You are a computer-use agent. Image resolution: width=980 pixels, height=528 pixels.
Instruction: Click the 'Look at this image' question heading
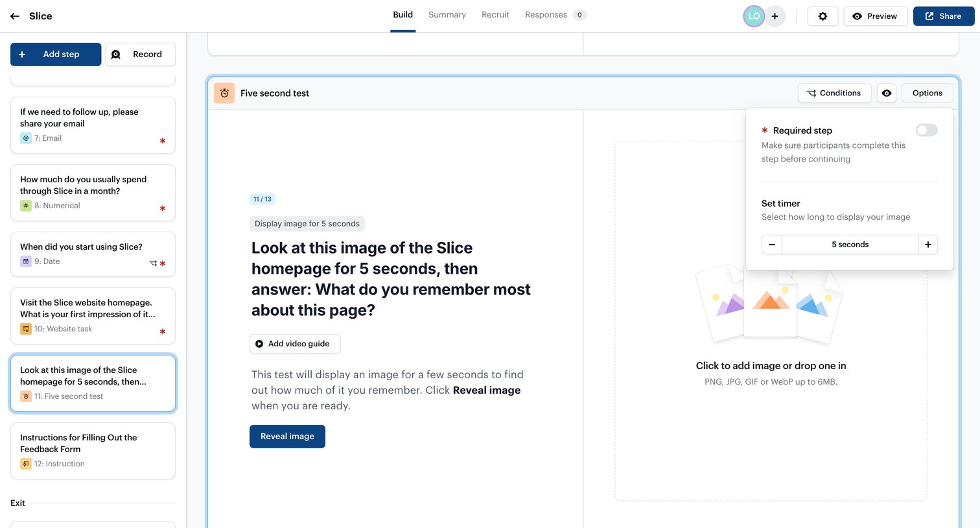tap(391, 279)
